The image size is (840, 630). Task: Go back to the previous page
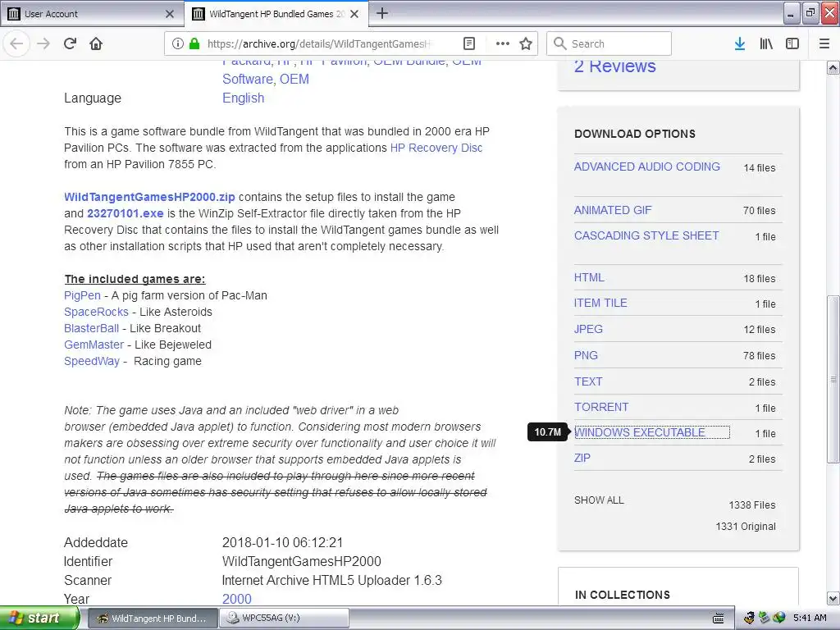(16, 43)
